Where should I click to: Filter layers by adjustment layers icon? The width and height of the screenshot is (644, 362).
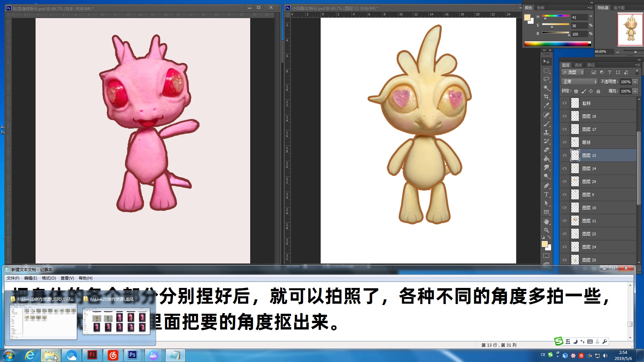[602, 72]
